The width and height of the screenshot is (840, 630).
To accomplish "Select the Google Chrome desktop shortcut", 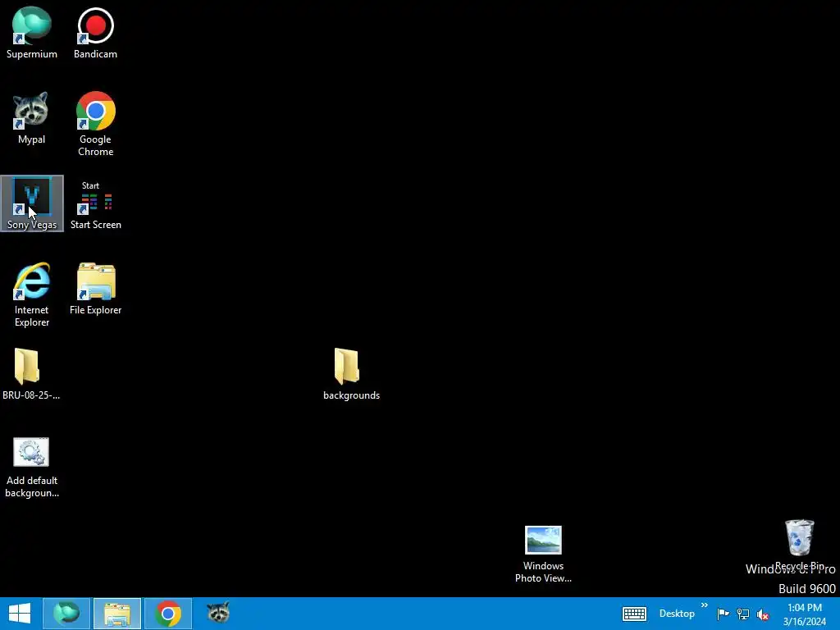I will tap(95, 124).
